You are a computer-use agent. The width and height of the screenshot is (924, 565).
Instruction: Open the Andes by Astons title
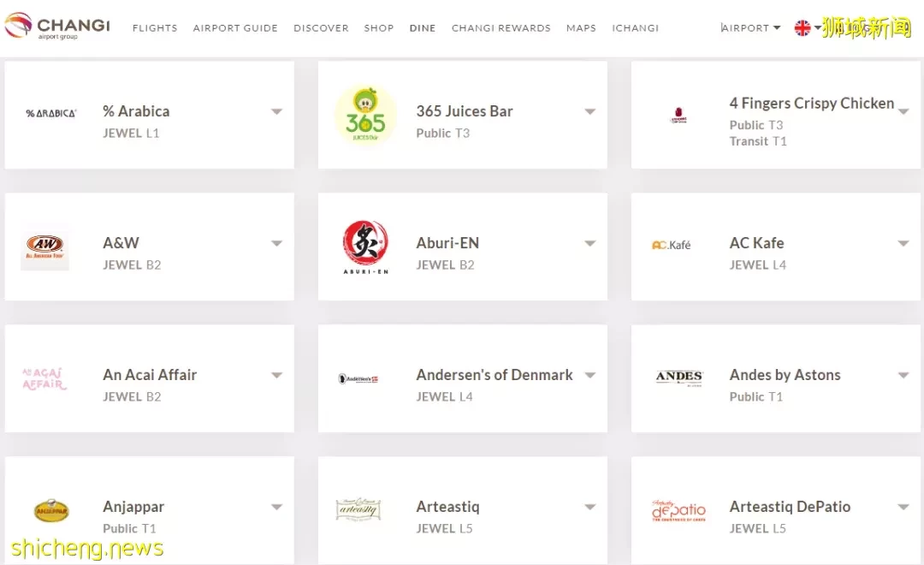point(785,374)
